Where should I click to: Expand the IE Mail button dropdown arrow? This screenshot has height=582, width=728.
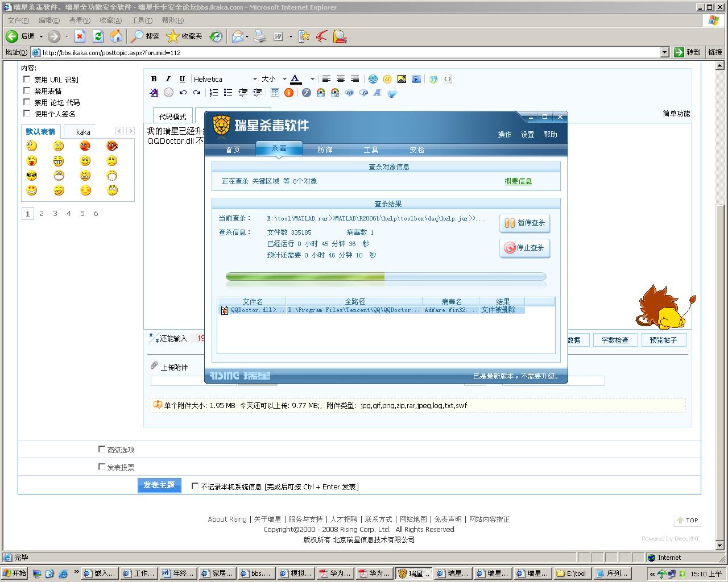248,36
